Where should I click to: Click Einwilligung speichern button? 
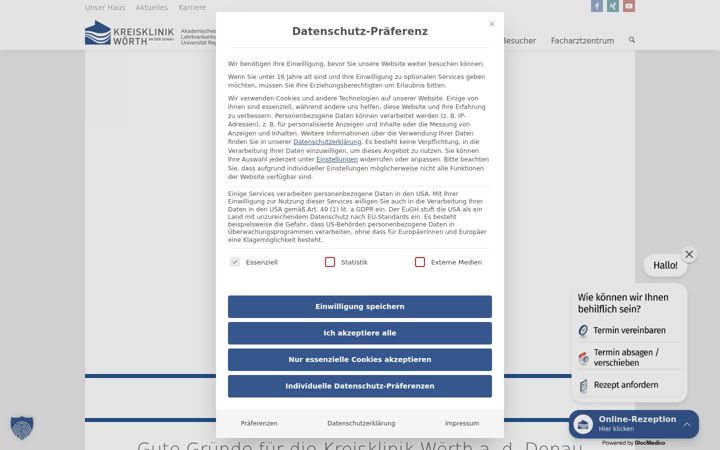click(360, 306)
